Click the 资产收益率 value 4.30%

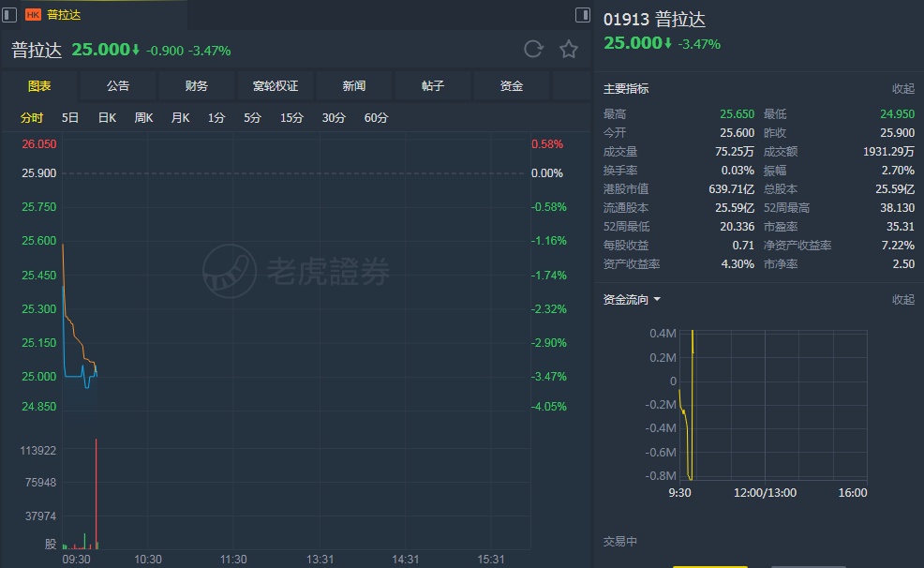click(738, 264)
